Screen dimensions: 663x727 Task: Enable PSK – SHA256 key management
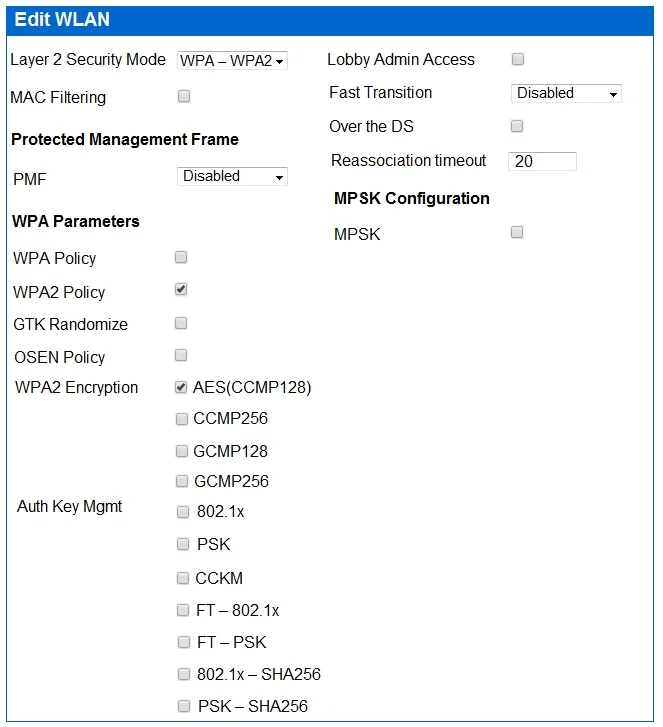click(x=184, y=706)
